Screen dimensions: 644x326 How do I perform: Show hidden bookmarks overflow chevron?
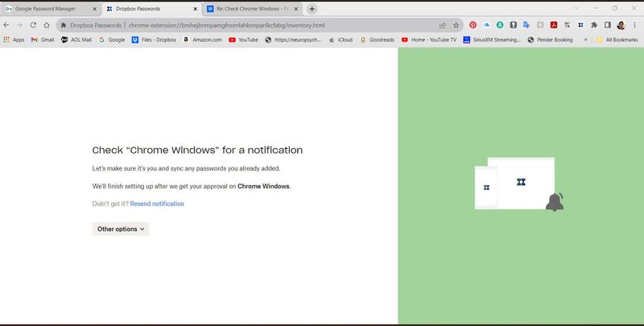point(586,39)
